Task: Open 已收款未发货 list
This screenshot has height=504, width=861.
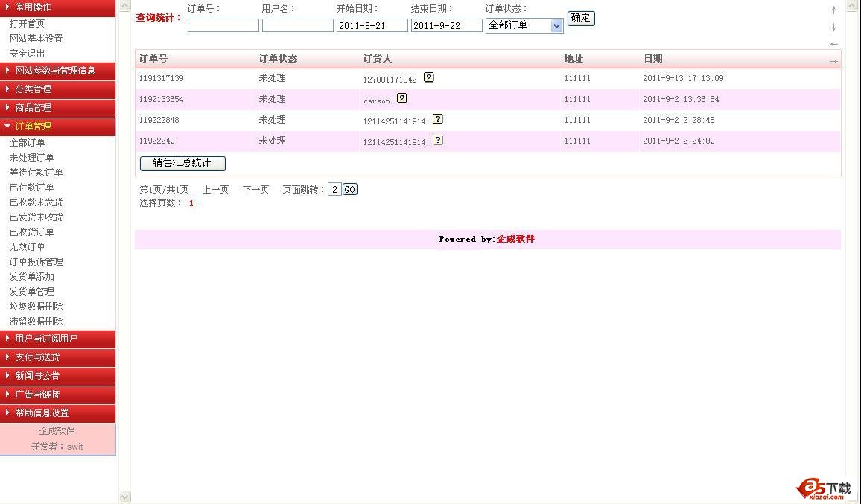Action: coord(36,202)
